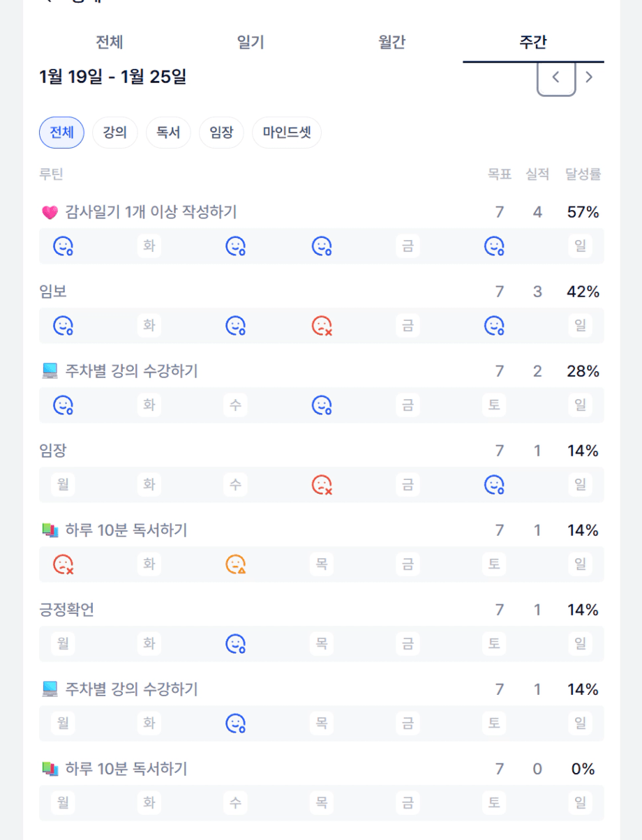Switch to 월간 tab
The height and width of the screenshot is (840, 642).
(391, 43)
